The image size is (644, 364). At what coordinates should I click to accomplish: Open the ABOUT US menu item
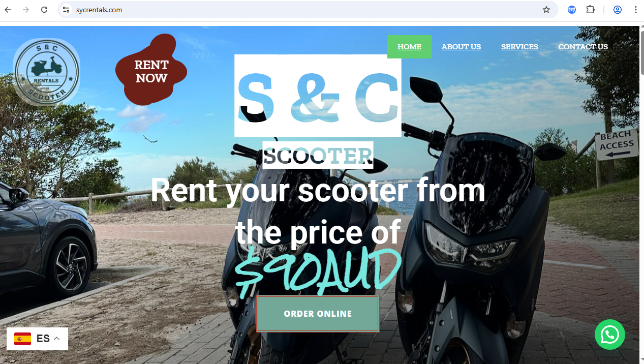pyautogui.click(x=461, y=47)
